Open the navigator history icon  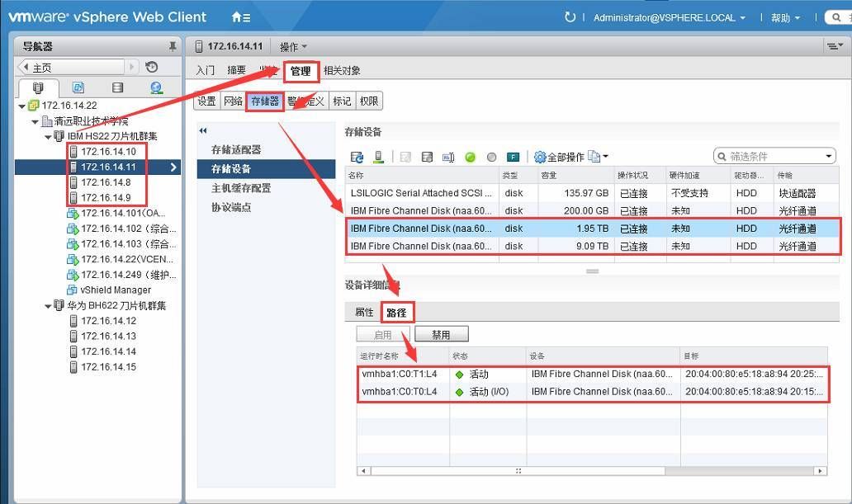click(x=152, y=68)
